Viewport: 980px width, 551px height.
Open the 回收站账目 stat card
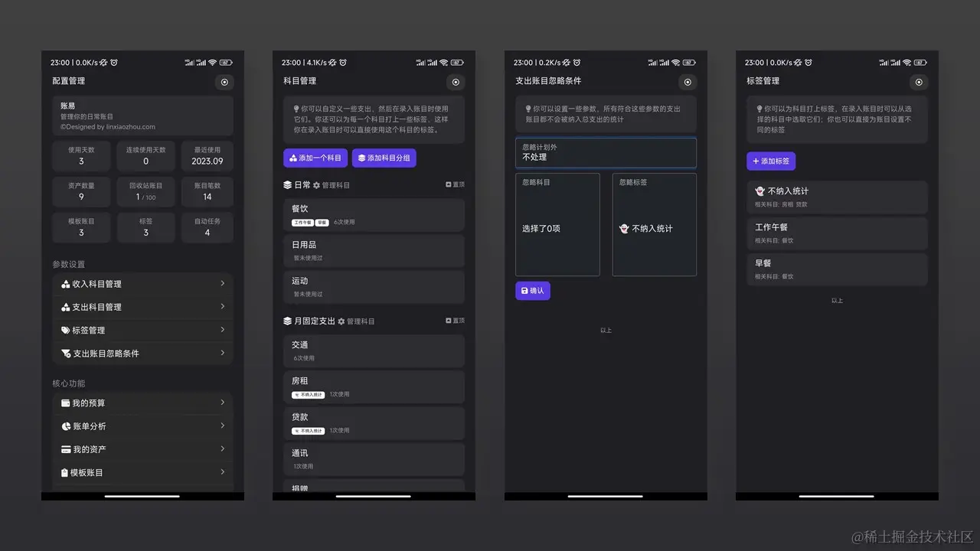[146, 191]
